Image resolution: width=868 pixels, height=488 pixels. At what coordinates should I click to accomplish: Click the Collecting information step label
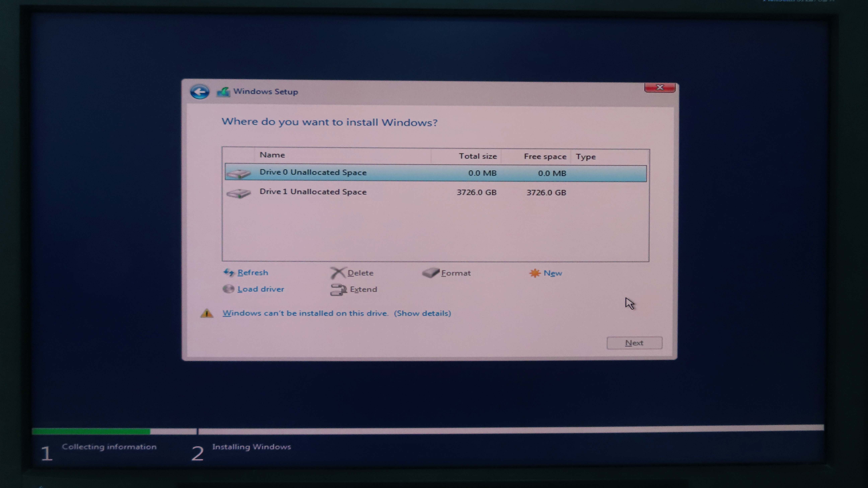[109, 447]
